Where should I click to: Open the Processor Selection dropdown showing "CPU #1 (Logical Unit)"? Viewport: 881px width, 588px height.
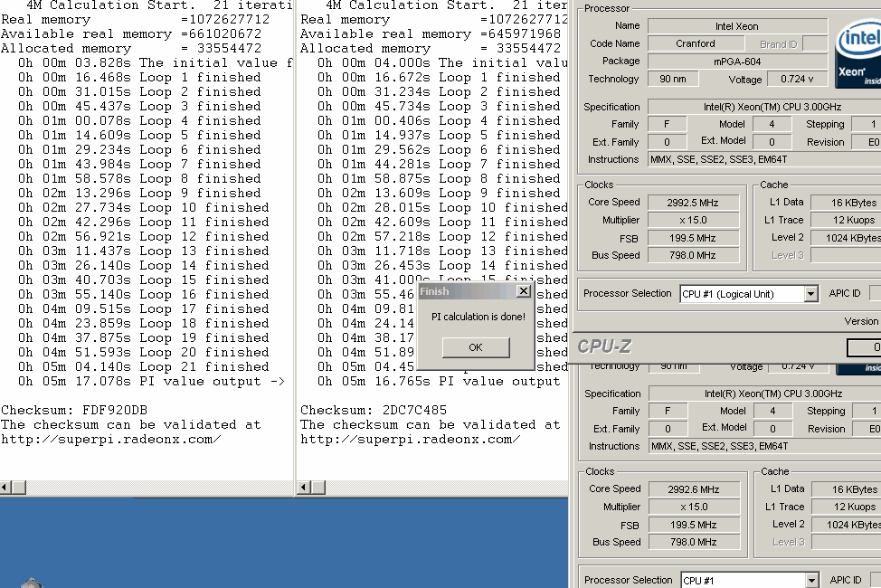tap(810, 294)
